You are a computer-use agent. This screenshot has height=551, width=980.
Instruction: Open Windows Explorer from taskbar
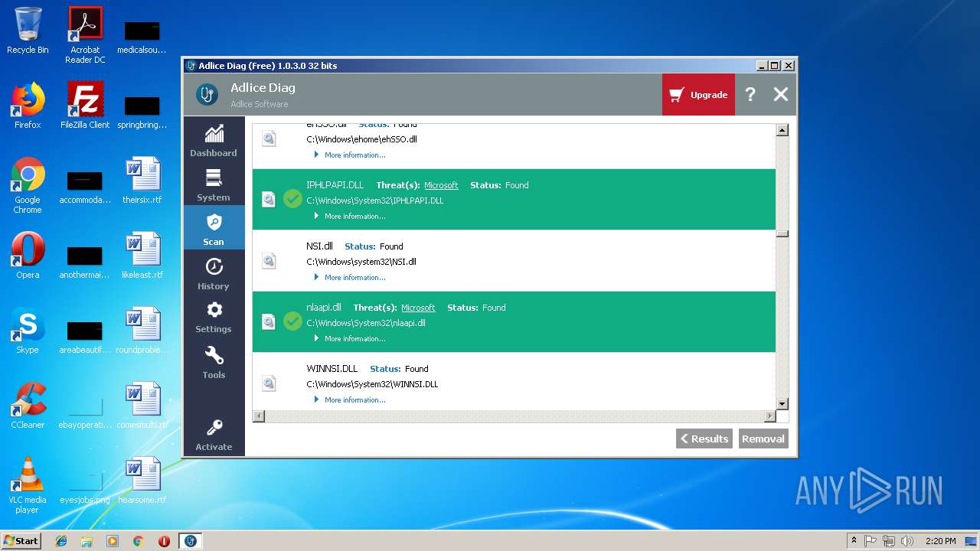click(87, 541)
